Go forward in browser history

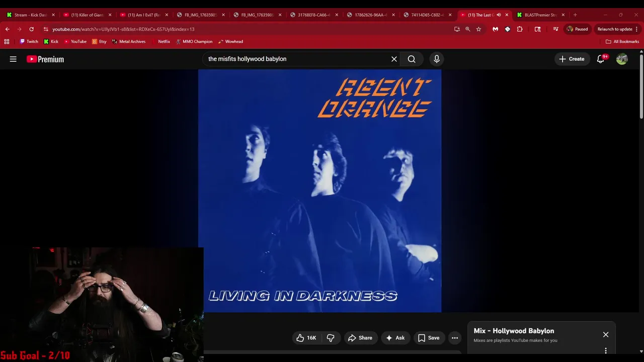(19, 29)
